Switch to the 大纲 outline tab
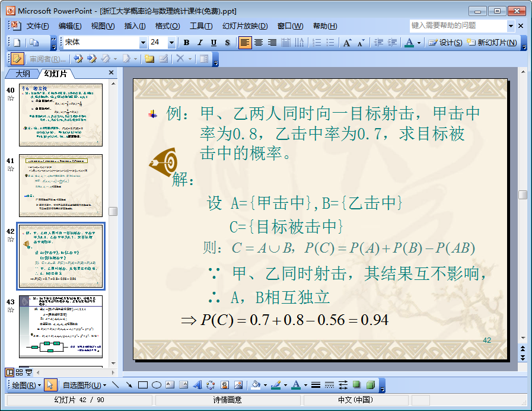 23,74
